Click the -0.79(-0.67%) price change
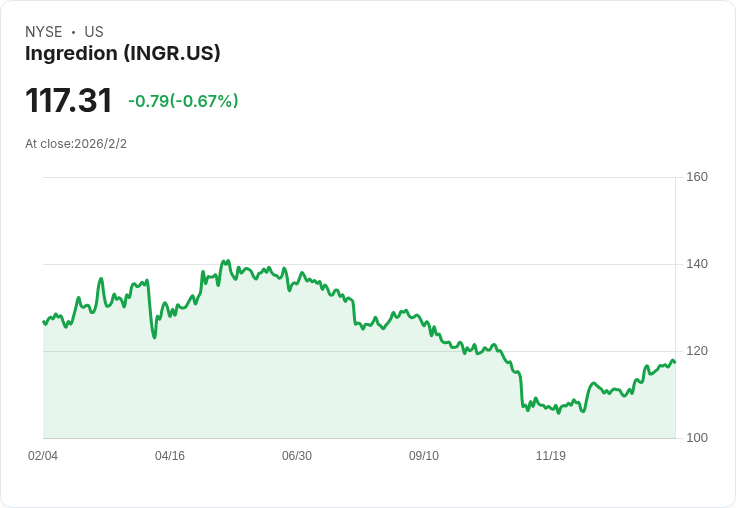This screenshot has width=736, height=508. [x=183, y=101]
